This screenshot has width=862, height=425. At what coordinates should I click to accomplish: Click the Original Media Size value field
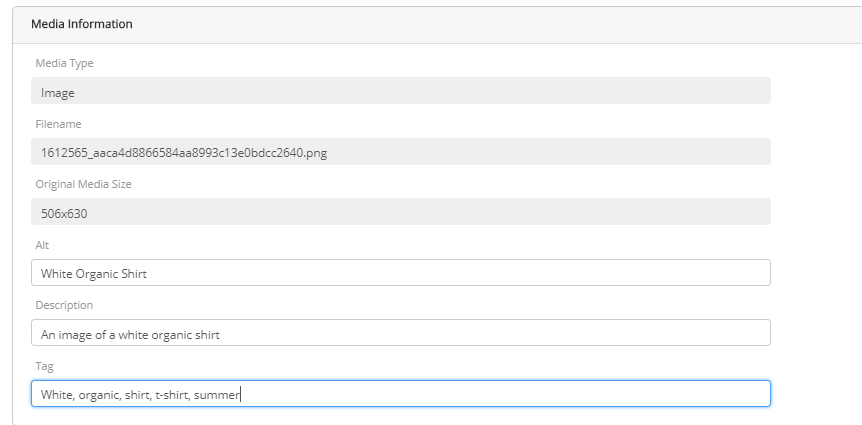[400, 212]
